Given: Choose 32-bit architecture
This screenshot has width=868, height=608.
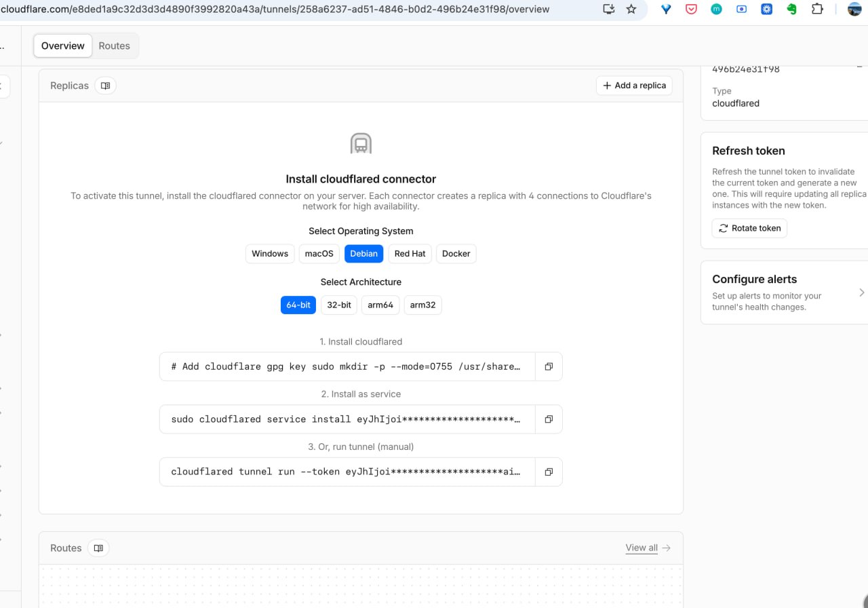Looking at the screenshot, I should coord(339,305).
